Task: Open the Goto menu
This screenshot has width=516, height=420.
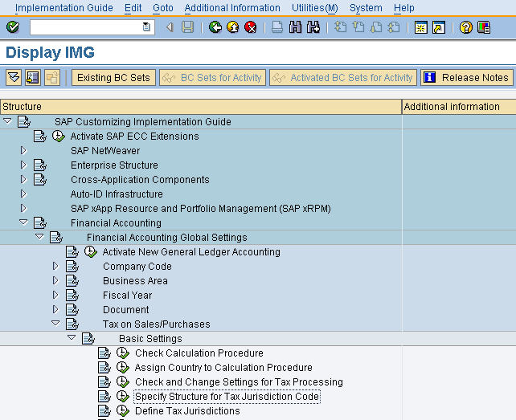Action: tap(163, 8)
